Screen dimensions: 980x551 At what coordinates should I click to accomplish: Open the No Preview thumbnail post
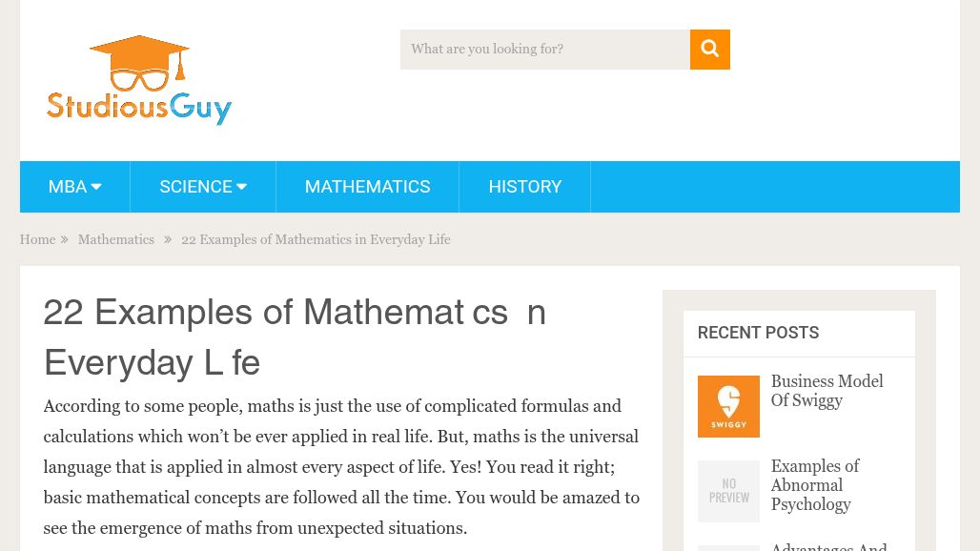tap(728, 491)
